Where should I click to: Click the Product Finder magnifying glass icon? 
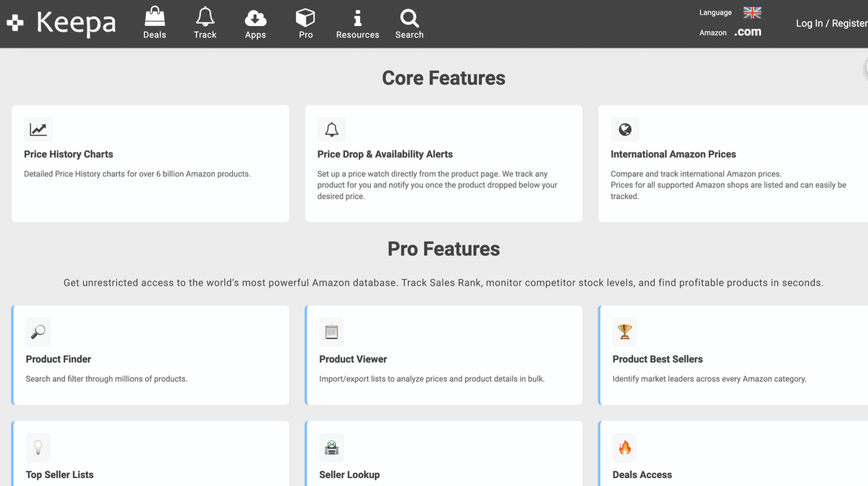click(38, 331)
